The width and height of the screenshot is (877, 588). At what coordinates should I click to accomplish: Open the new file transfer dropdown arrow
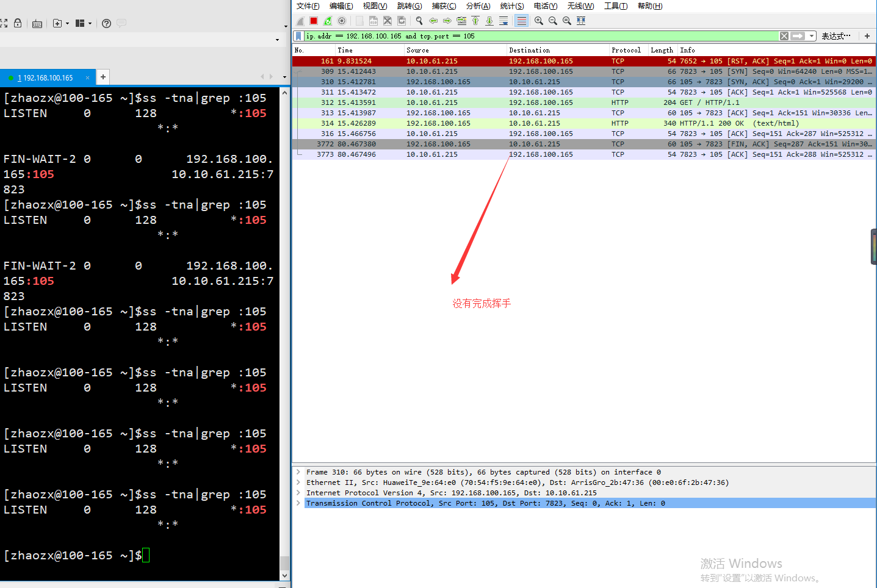tap(67, 24)
